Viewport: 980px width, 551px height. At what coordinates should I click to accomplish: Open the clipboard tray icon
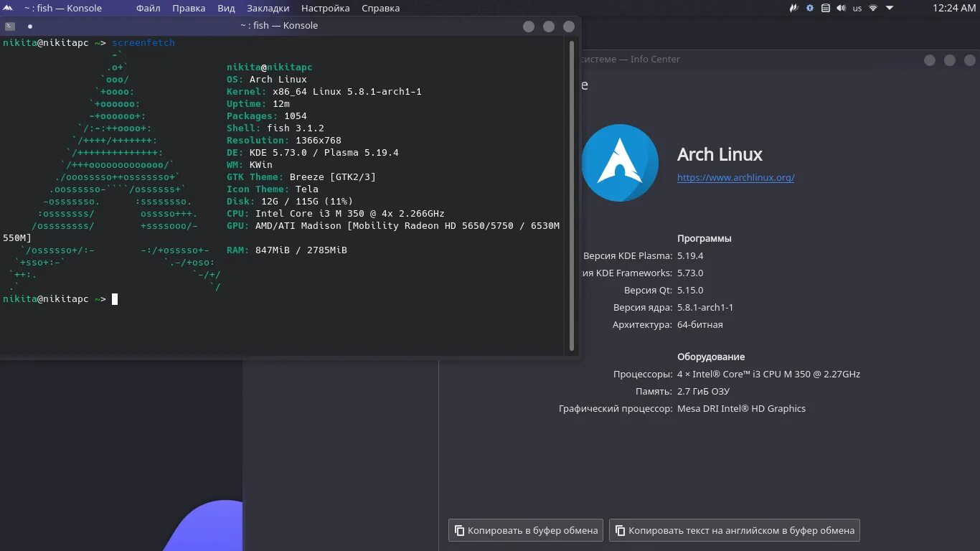coord(826,9)
